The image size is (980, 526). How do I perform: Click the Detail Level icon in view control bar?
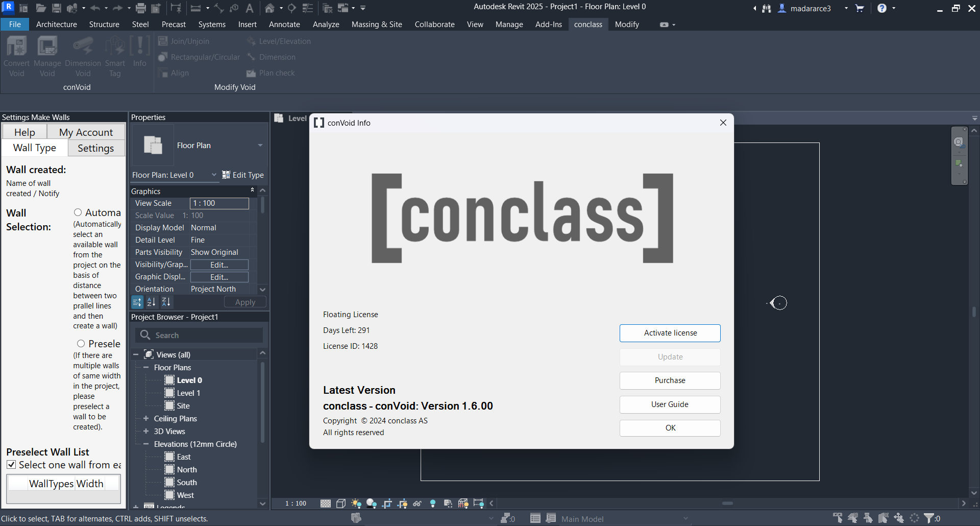coord(326,504)
